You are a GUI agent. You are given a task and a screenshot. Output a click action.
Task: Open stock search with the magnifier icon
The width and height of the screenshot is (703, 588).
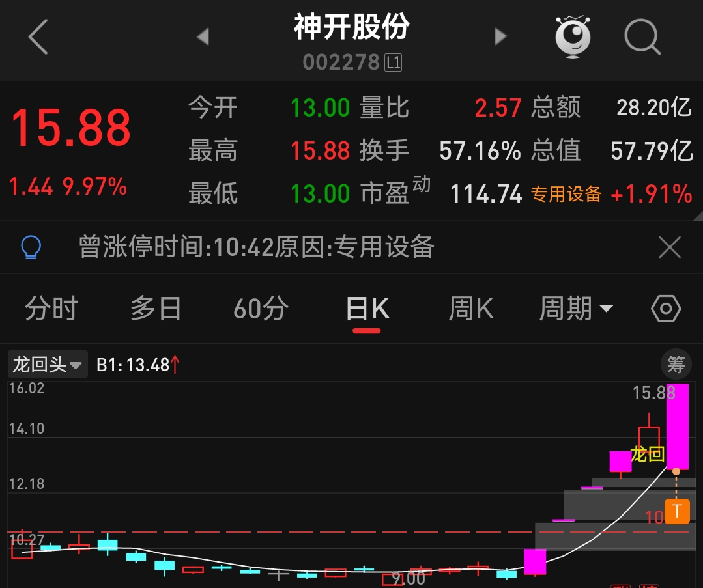(x=642, y=36)
